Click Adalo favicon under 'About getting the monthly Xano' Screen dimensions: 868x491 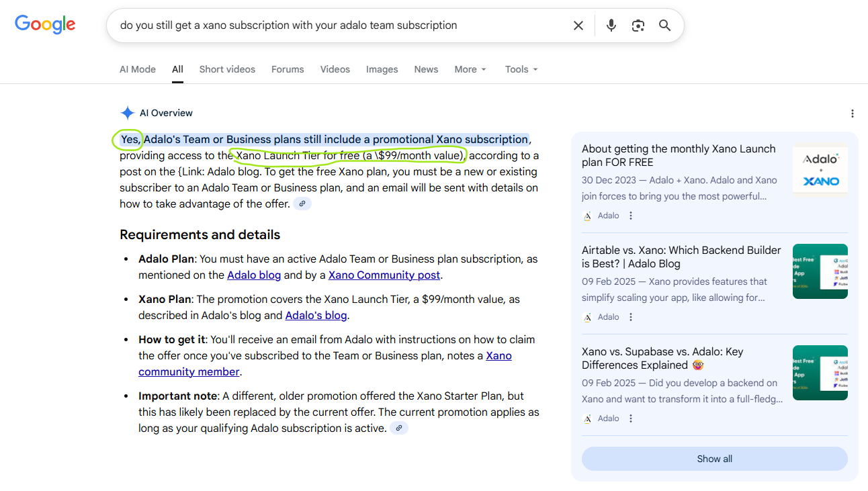pos(587,216)
